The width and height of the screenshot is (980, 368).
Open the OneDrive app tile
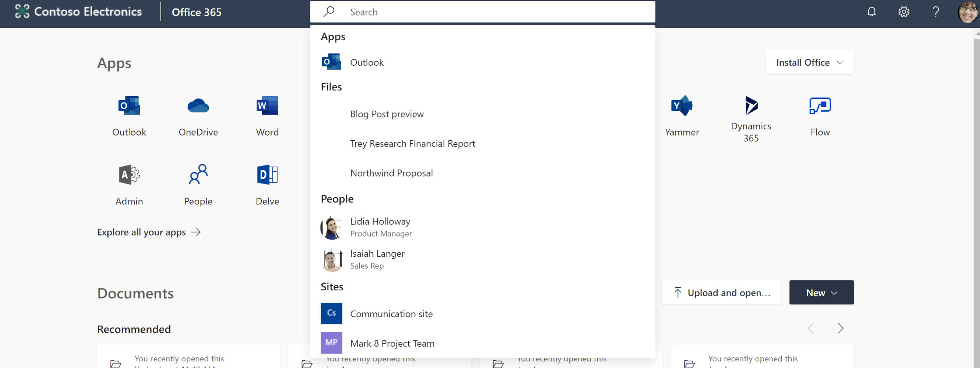(198, 116)
